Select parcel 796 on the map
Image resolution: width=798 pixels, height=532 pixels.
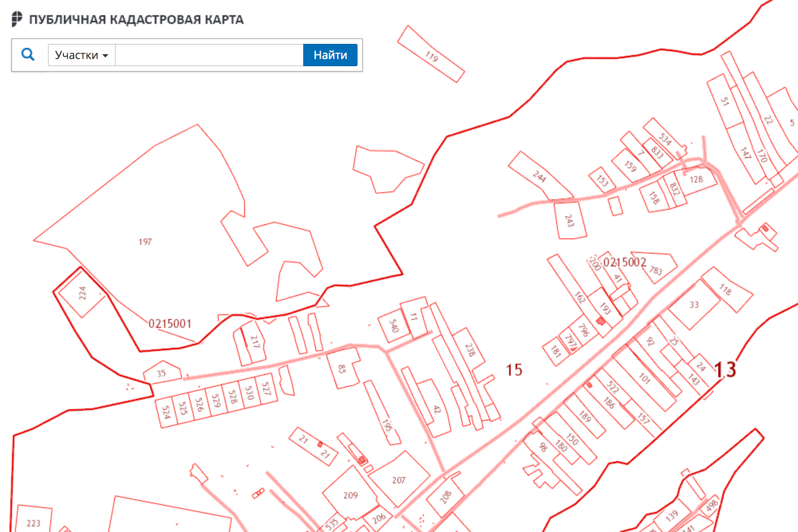click(x=583, y=330)
